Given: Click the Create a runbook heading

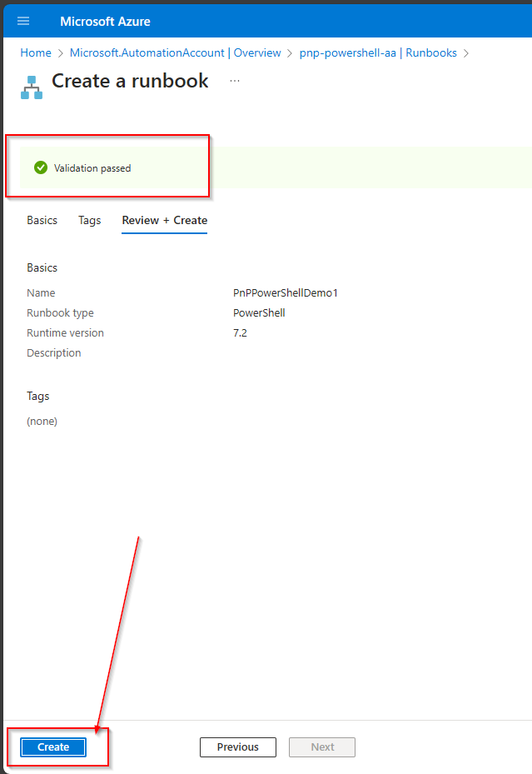Looking at the screenshot, I should pyautogui.click(x=130, y=81).
